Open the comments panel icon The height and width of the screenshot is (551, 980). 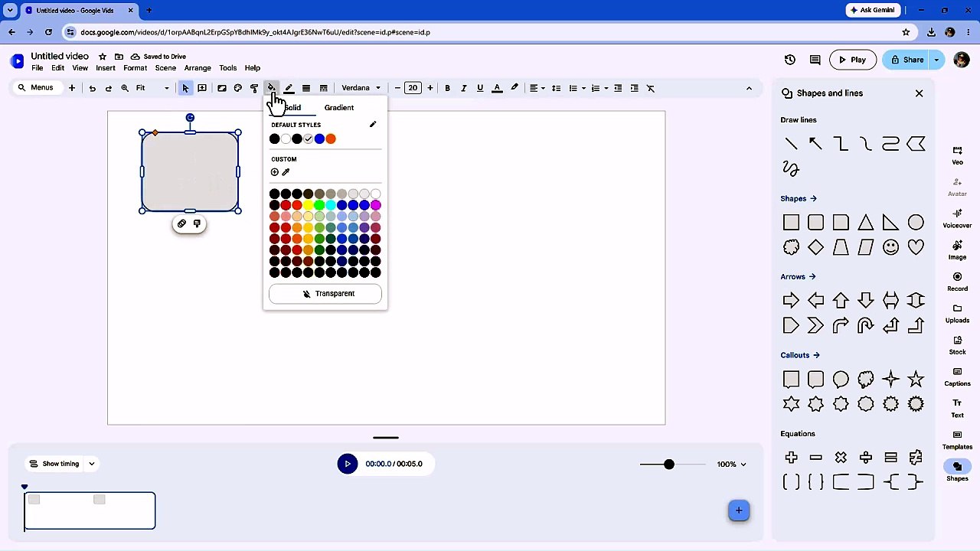point(815,60)
